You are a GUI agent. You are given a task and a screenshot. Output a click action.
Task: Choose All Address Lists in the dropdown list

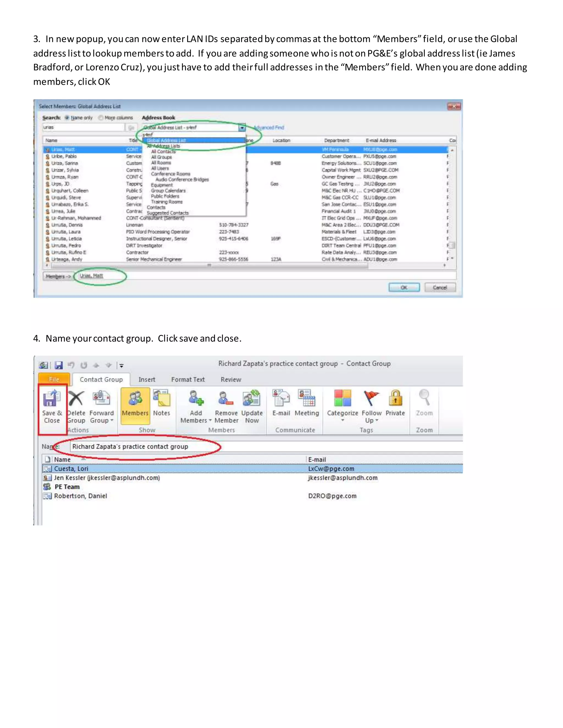164,146
